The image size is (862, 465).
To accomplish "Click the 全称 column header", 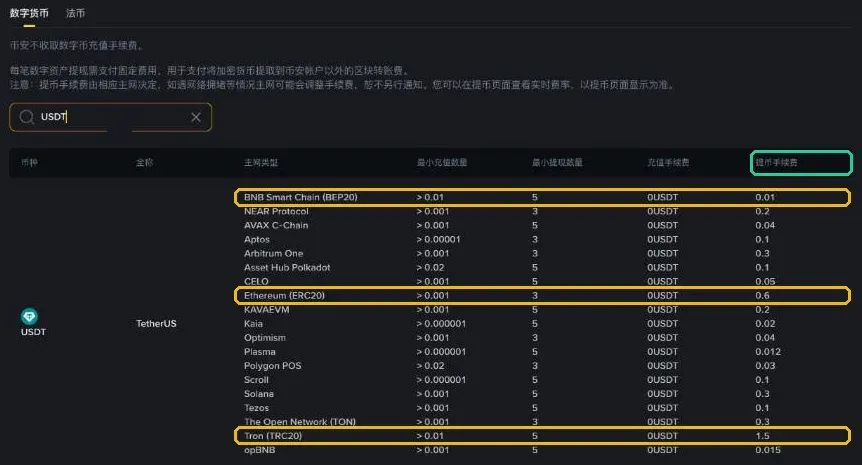I will tap(145, 162).
